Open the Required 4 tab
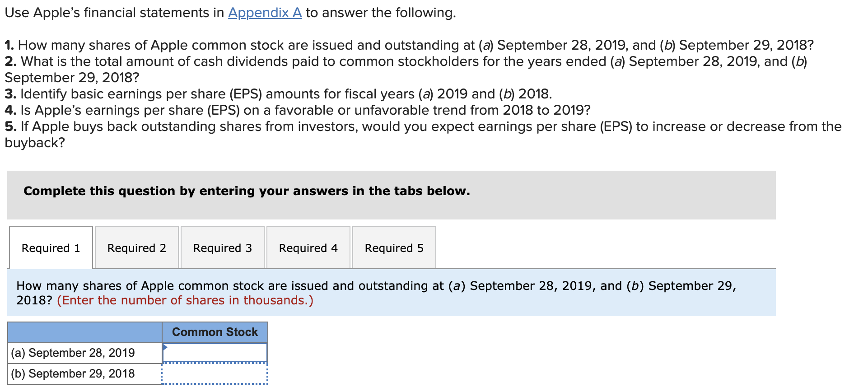 click(x=308, y=248)
